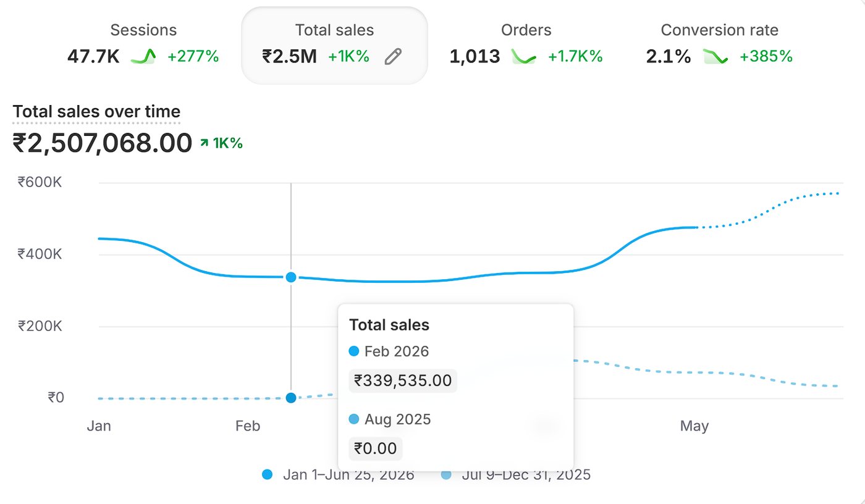Toggle the Jul 9–Dec 31, 2025 legend series
The height and width of the screenshot is (504, 865).
click(x=516, y=474)
